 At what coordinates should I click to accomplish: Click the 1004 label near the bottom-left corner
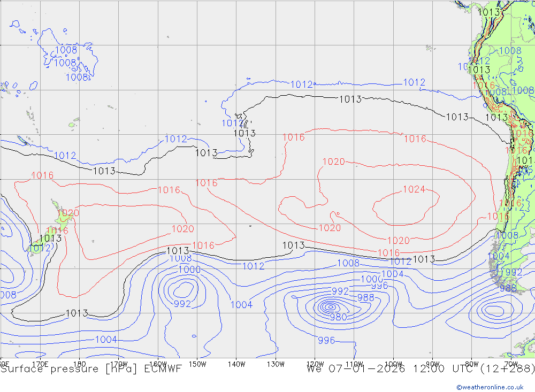106,340
